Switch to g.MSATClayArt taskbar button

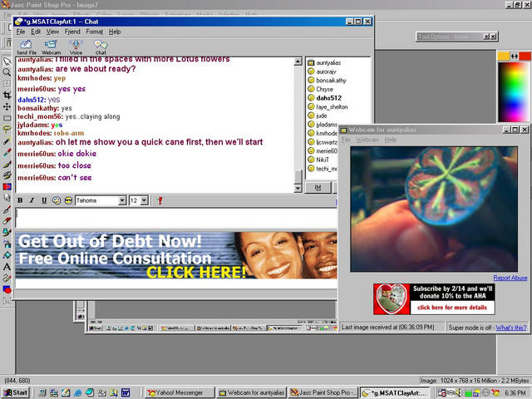pyautogui.click(x=396, y=392)
